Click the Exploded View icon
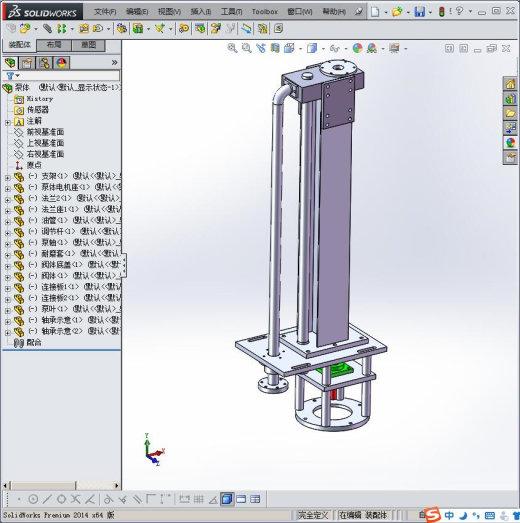The height and width of the screenshot is (523, 520). point(215,29)
